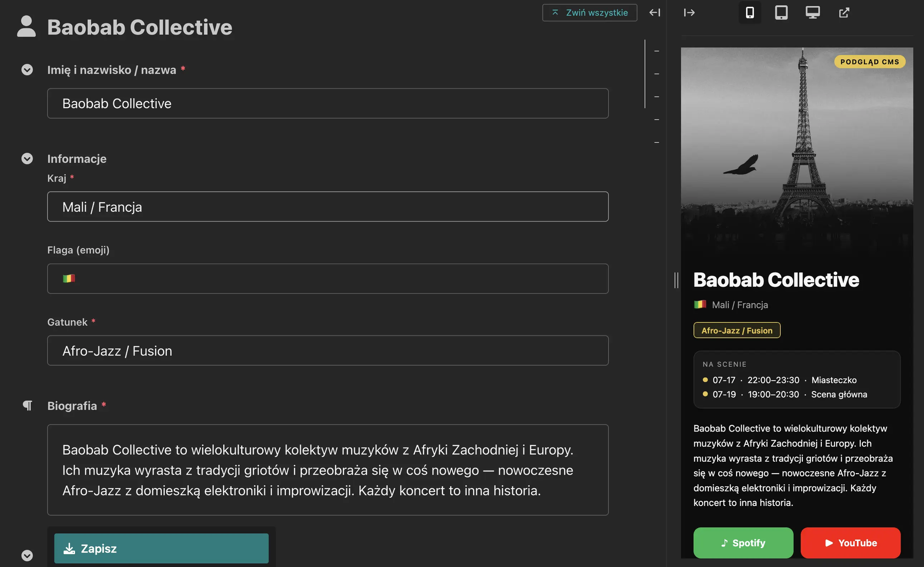Switch preview to desktop size
924x567 pixels.
(x=813, y=12)
